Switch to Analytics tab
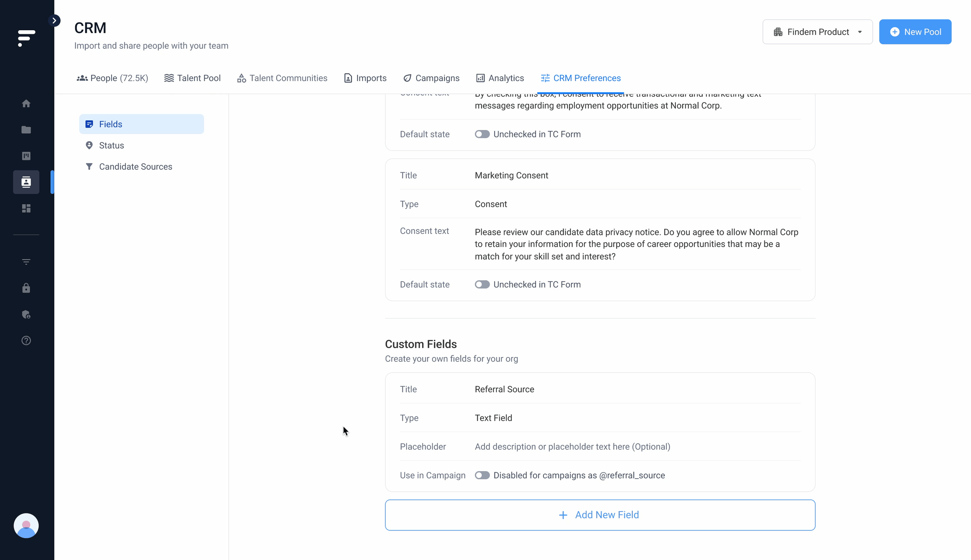 click(x=500, y=78)
